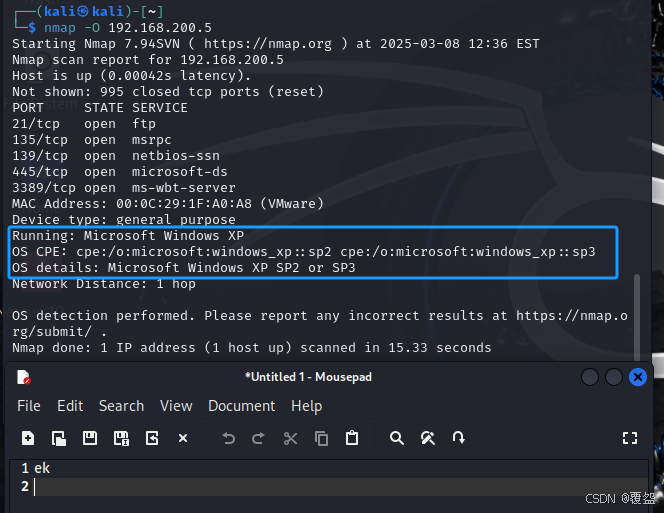Click the Save As toolbar icon
This screenshot has height=513, width=664.
pyautogui.click(x=121, y=438)
